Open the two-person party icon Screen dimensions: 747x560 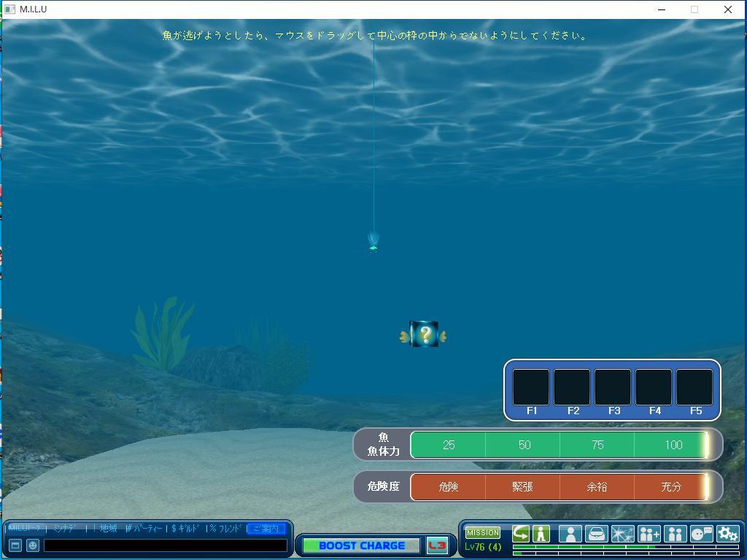point(675,534)
